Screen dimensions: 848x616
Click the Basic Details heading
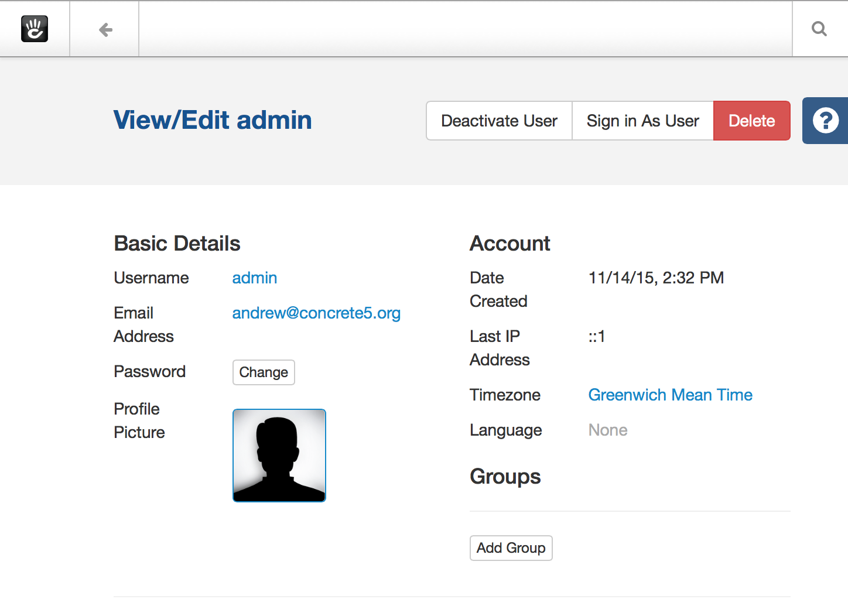(x=177, y=243)
